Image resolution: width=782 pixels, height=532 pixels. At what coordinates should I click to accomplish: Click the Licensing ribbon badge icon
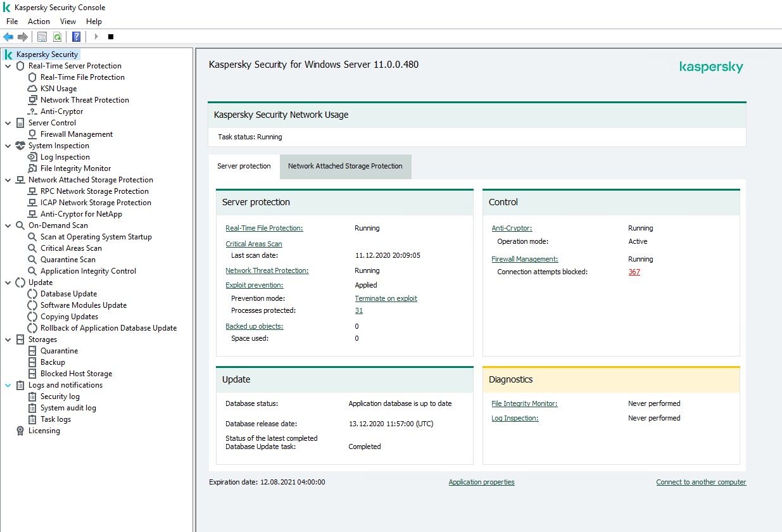(x=20, y=431)
